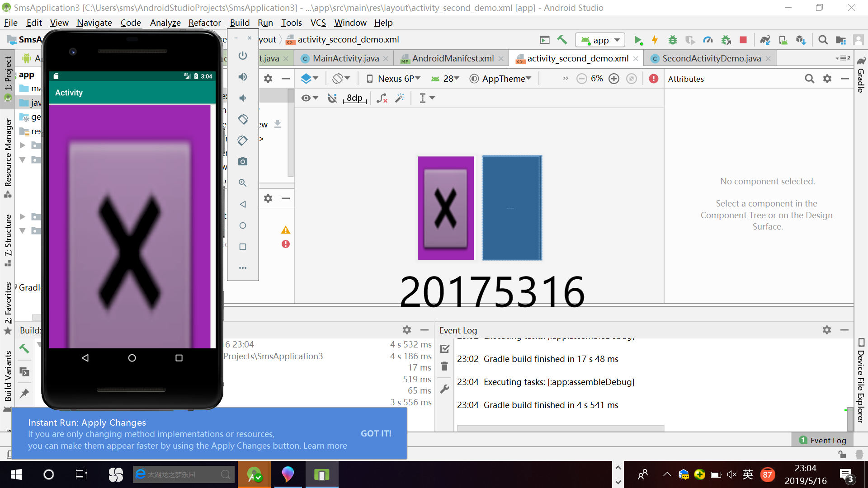Click emulator volume up icon
This screenshot has width=868, height=488.
(x=243, y=77)
